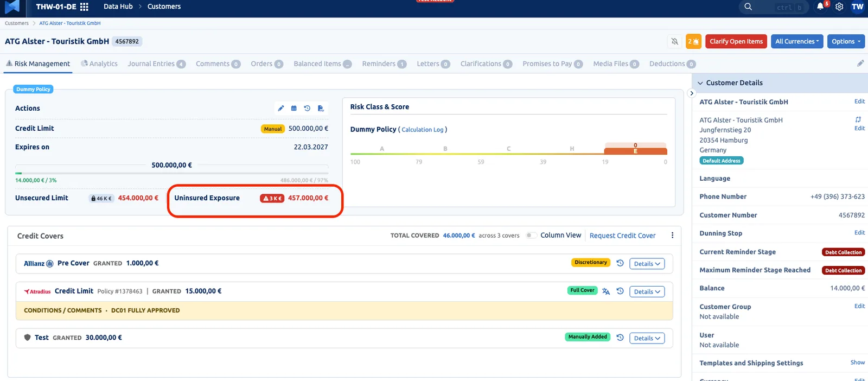Open the Promises to Pay tab
Image resolution: width=868 pixels, height=381 pixels.
[553, 64]
